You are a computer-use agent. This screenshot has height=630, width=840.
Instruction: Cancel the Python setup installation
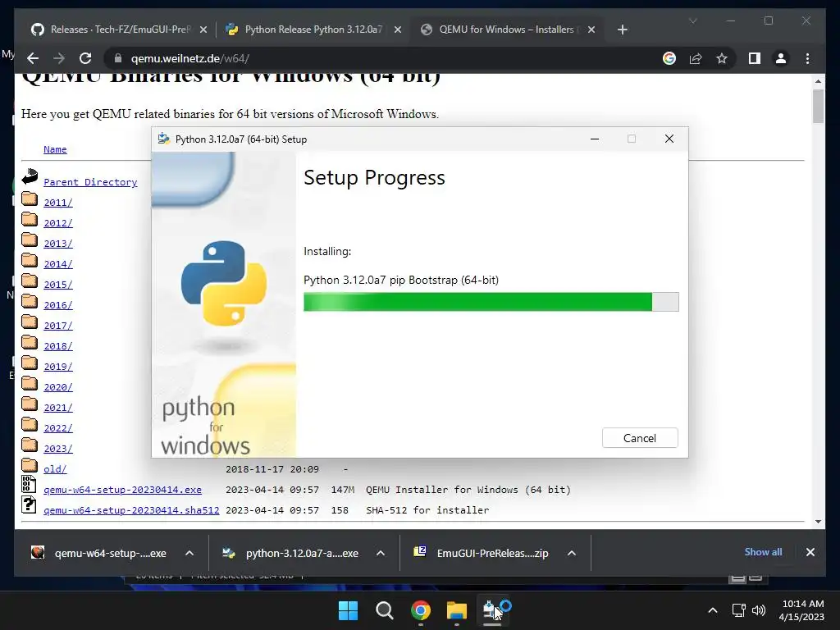click(640, 438)
